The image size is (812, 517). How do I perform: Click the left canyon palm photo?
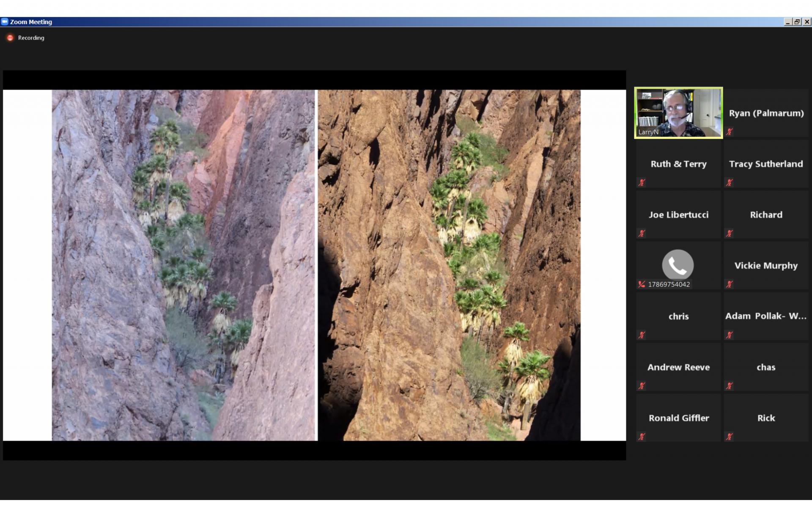click(x=184, y=265)
